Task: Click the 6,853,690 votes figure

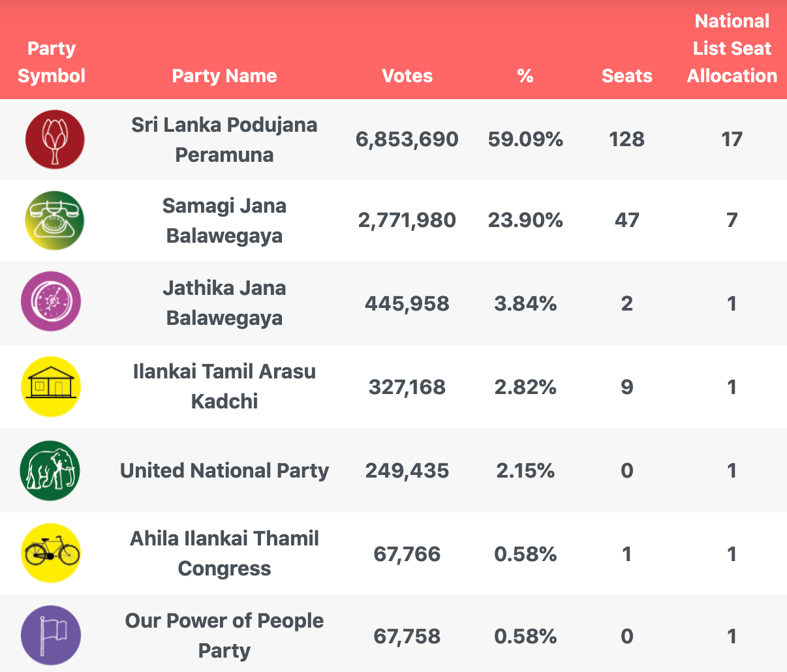Action: (407, 140)
